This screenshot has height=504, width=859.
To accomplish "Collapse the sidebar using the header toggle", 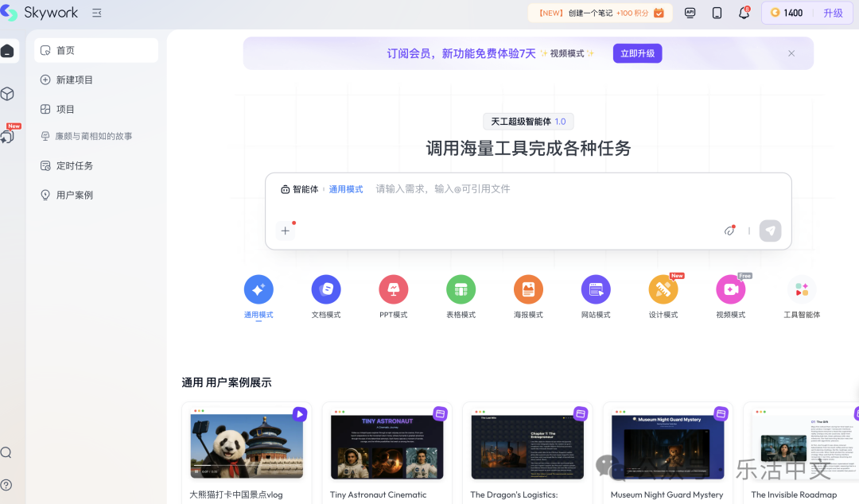I will pyautogui.click(x=97, y=13).
